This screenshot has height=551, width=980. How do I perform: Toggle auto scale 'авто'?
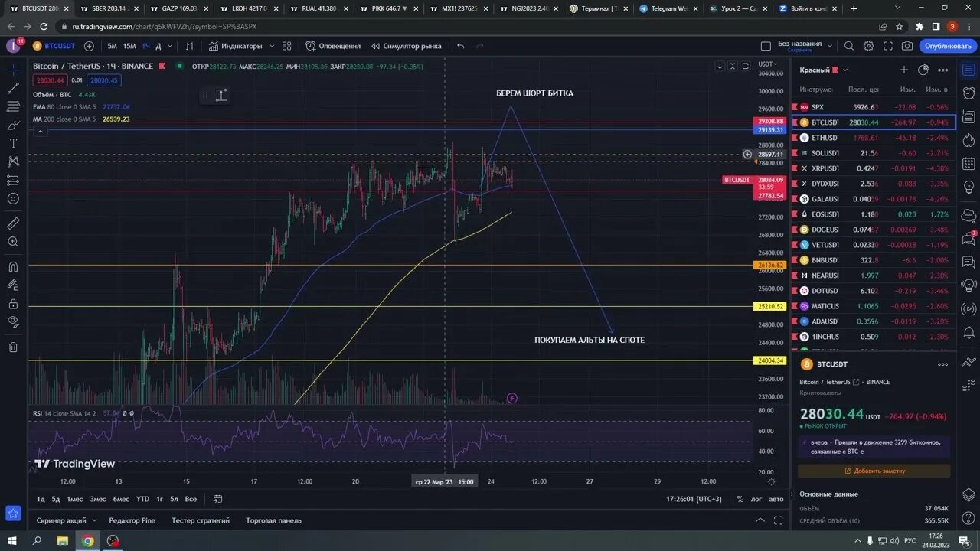pos(776,499)
